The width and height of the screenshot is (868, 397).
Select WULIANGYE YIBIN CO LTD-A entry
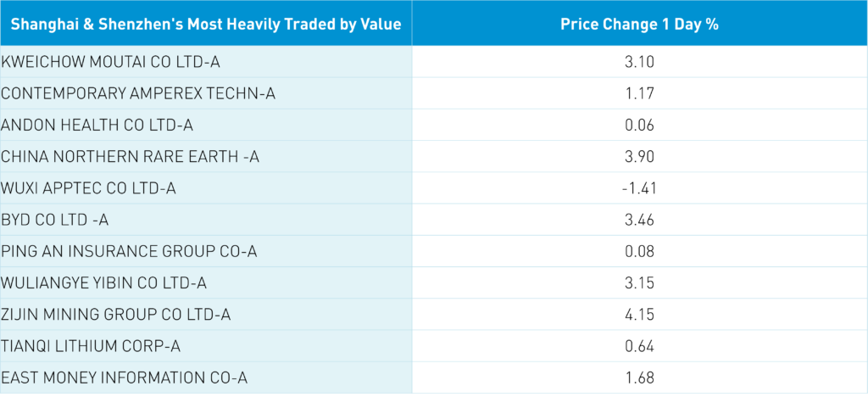click(104, 282)
